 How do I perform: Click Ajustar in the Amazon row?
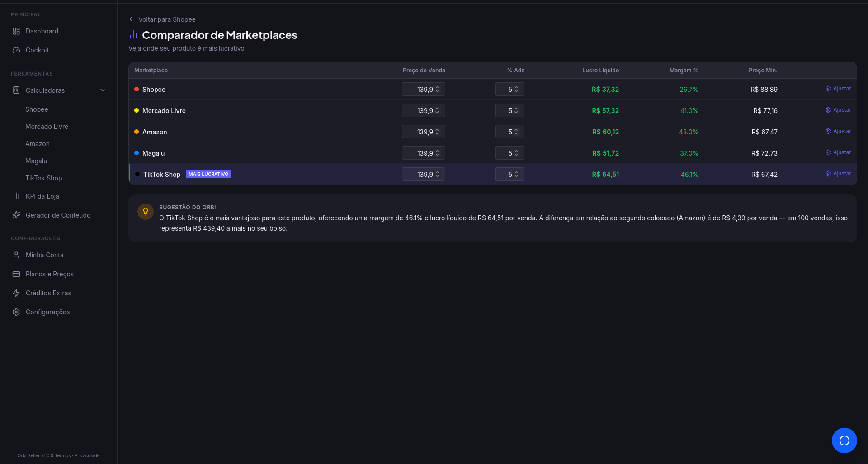tap(838, 131)
